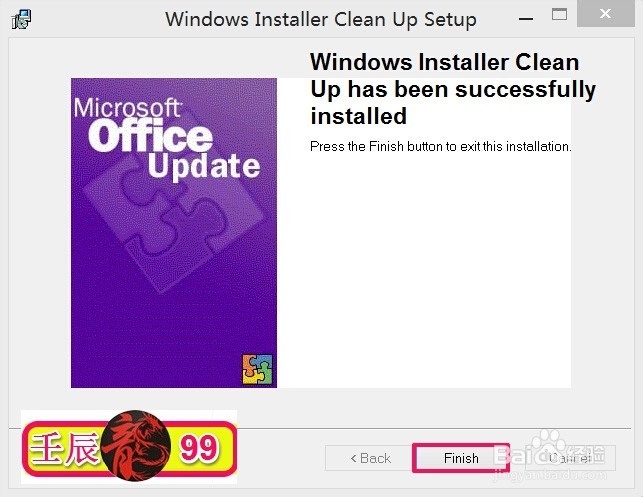Maximize the Setup window
The image size is (643, 497).
(559, 14)
